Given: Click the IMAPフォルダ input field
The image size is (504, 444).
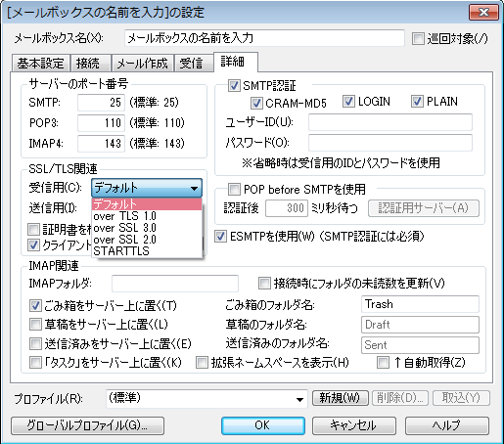Looking at the screenshot, I should 175,284.
